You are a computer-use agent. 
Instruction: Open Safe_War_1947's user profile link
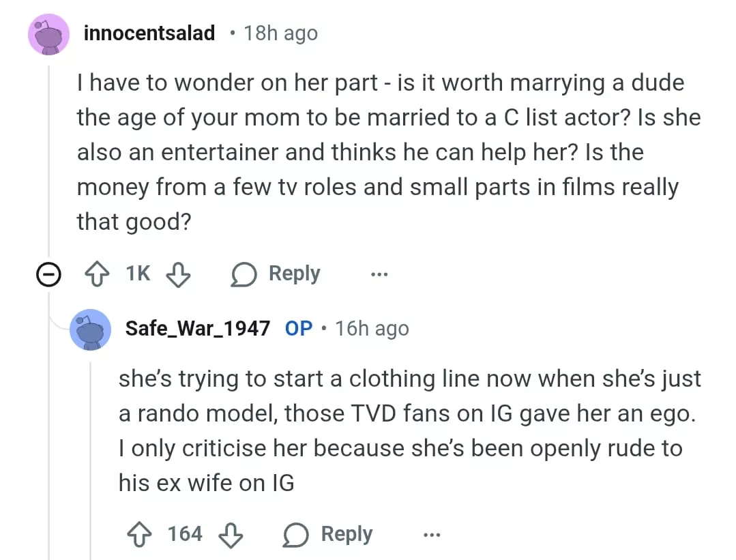(x=198, y=328)
